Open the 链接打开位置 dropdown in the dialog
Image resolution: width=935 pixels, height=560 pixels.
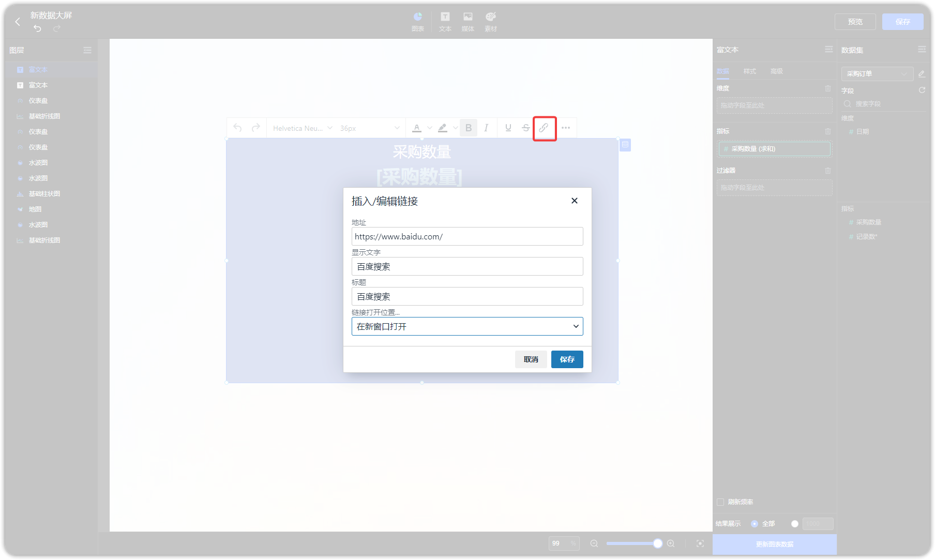coord(466,326)
